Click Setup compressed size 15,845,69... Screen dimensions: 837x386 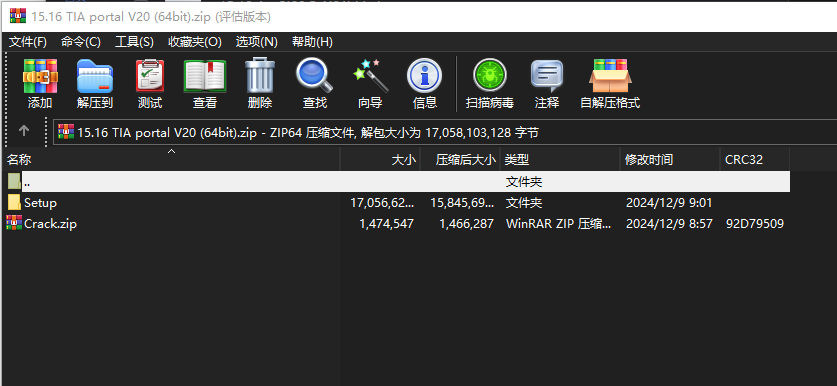pyautogui.click(x=462, y=203)
